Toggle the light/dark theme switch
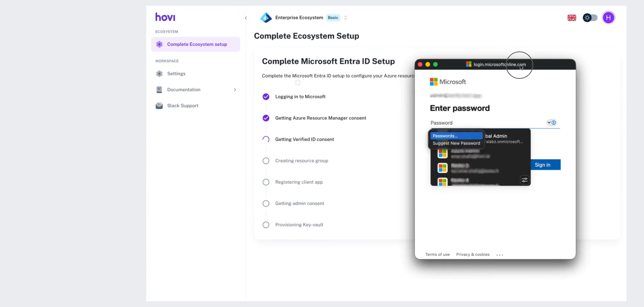This screenshot has width=644, height=307. click(590, 18)
